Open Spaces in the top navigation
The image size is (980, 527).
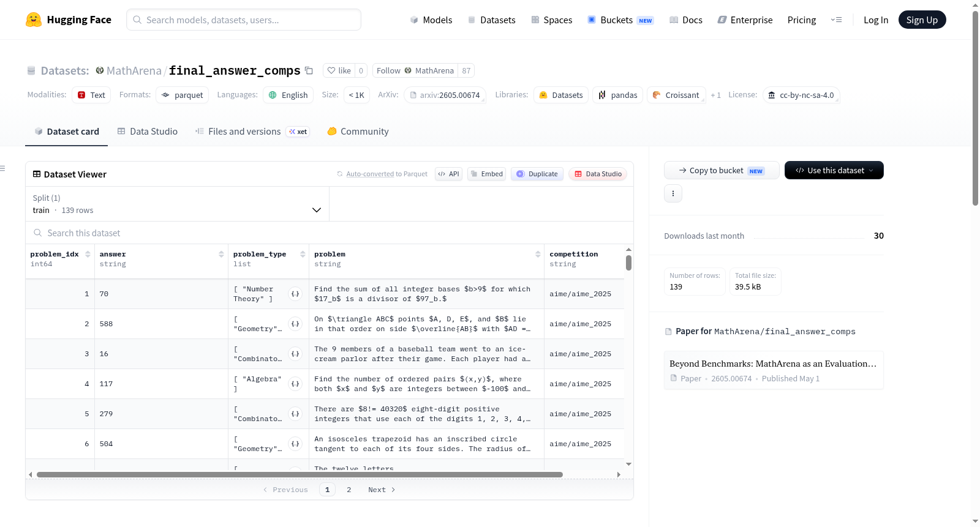[551, 20]
